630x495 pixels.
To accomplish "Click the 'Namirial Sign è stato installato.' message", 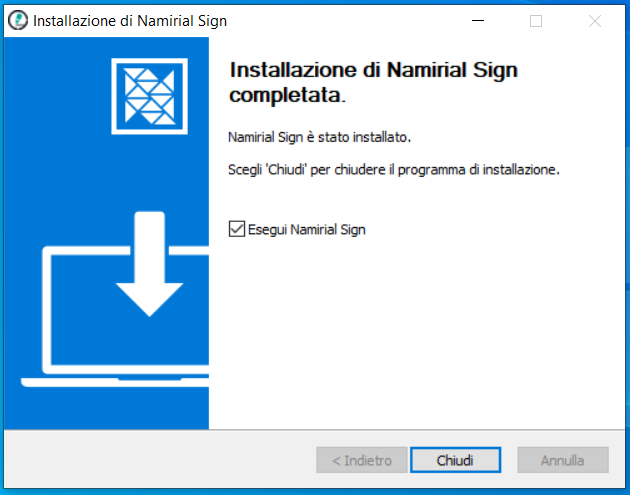I will (319, 137).
